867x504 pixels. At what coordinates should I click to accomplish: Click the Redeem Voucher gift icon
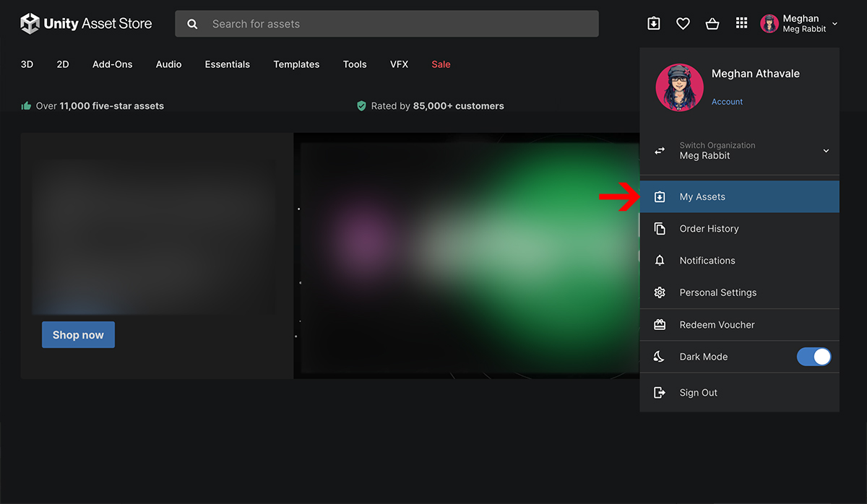[660, 325]
